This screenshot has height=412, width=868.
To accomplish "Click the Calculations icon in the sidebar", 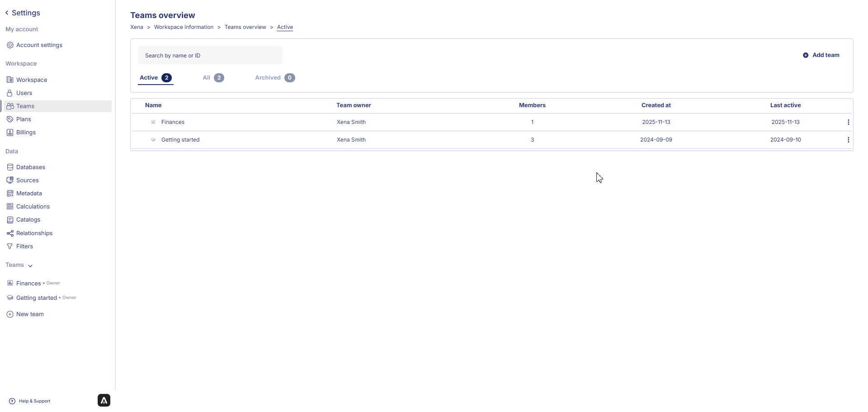I will pos(10,207).
